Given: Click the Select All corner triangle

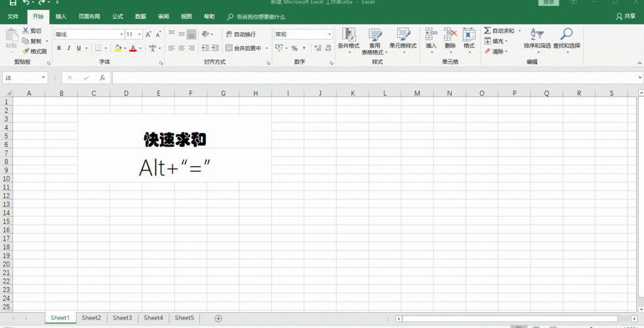Looking at the screenshot, I should (8, 93).
